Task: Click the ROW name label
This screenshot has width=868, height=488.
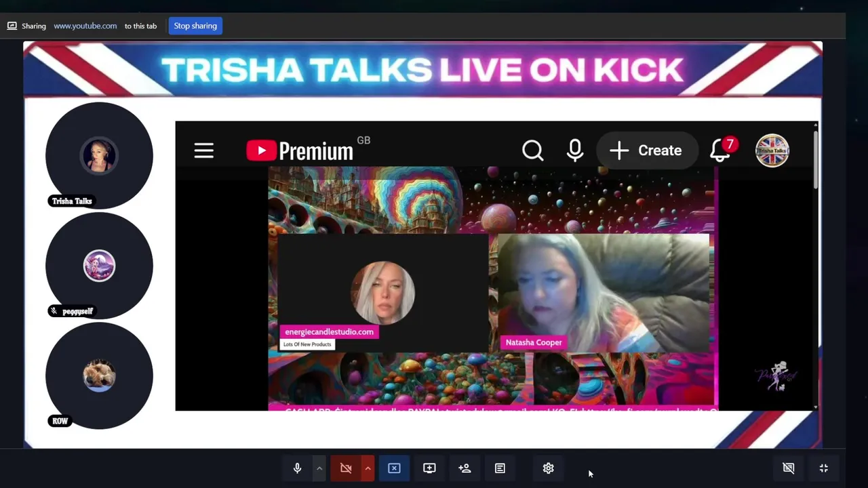Action: coord(60,421)
